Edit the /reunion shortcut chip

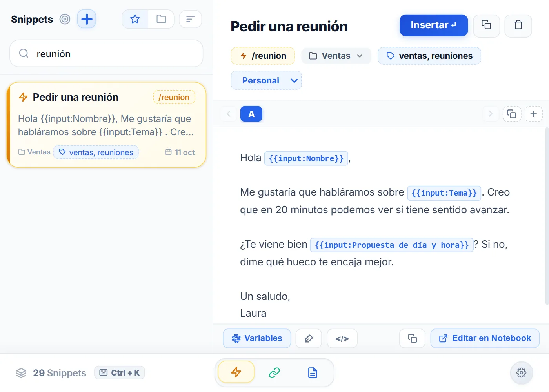click(x=263, y=56)
